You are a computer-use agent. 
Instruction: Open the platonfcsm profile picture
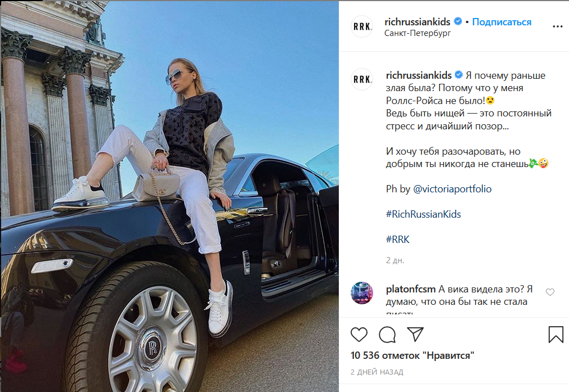point(362,292)
